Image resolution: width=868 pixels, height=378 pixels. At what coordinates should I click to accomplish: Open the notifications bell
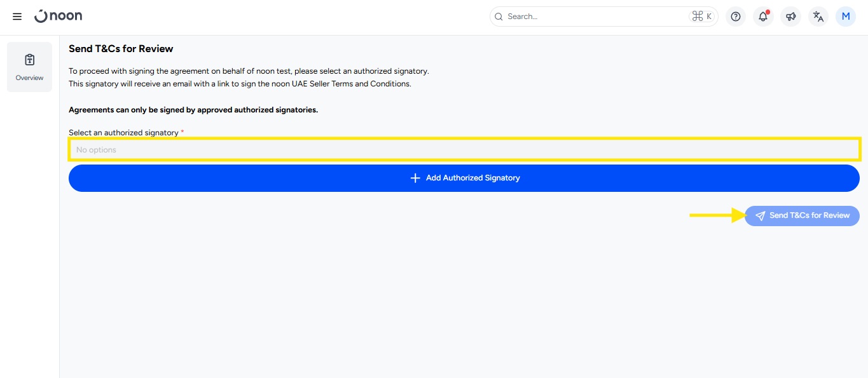(x=763, y=17)
